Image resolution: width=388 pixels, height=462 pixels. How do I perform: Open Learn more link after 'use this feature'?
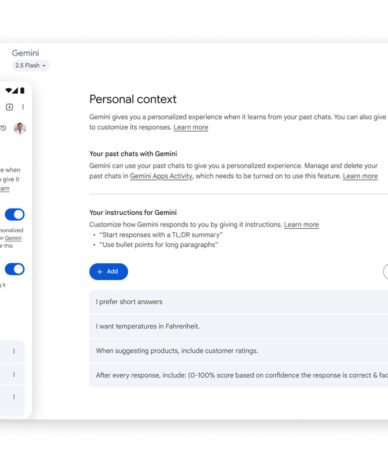pyautogui.click(x=360, y=176)
